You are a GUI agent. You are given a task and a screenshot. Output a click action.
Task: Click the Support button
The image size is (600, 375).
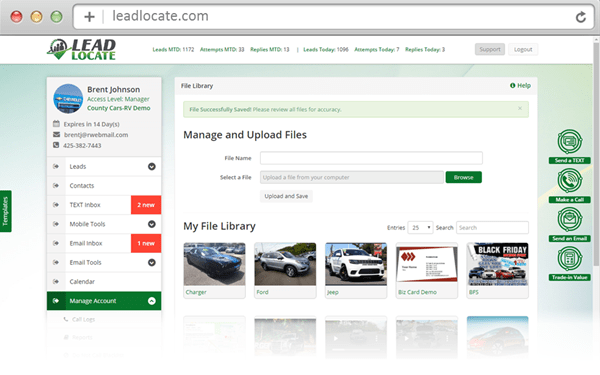coord(490,49)
